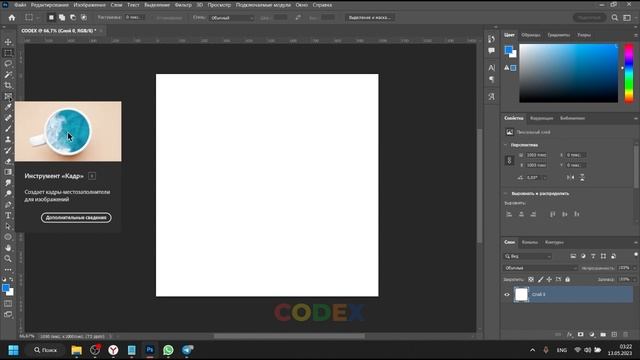Viewport: 640px width, 360px height.
Task: Open the opacity dropdown arrow in Layers
Action: coord(634,268)
